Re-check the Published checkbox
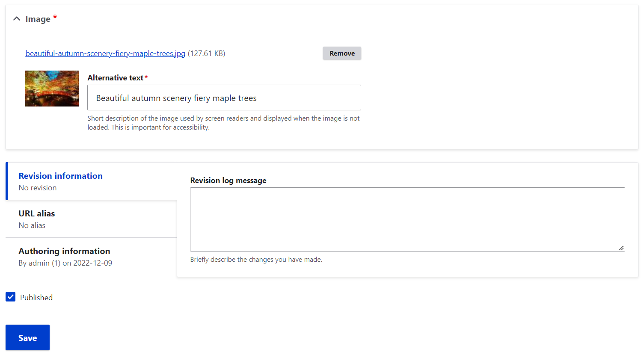 tap(10, 296)
